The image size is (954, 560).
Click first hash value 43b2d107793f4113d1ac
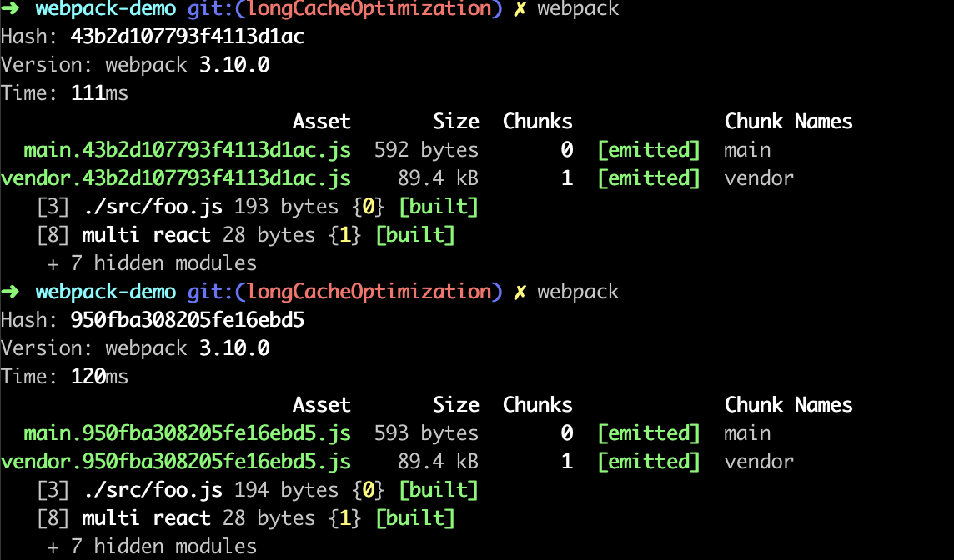(188, 37)
